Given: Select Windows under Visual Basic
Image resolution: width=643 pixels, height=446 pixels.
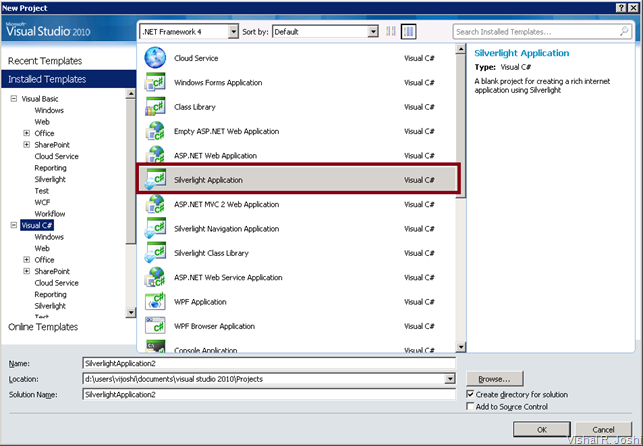Looking at the screenshot, I should click(49, 110).
